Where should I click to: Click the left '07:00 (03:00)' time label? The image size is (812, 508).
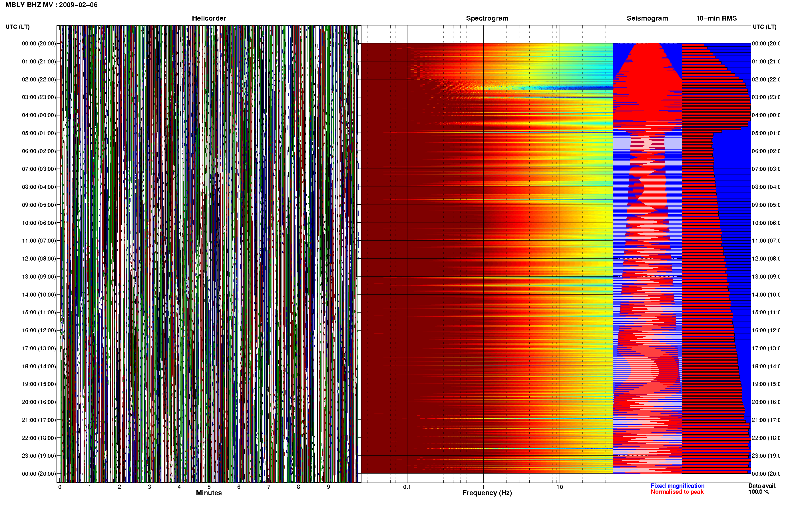39,169
